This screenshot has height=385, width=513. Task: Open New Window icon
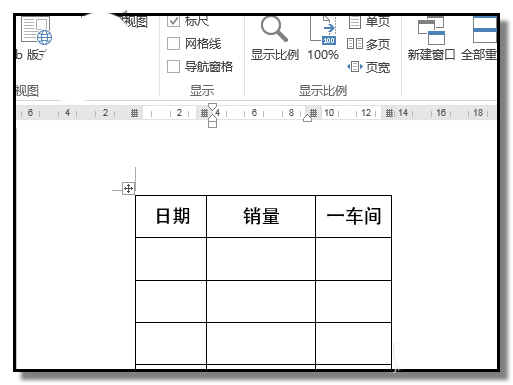tap(431, 31)
